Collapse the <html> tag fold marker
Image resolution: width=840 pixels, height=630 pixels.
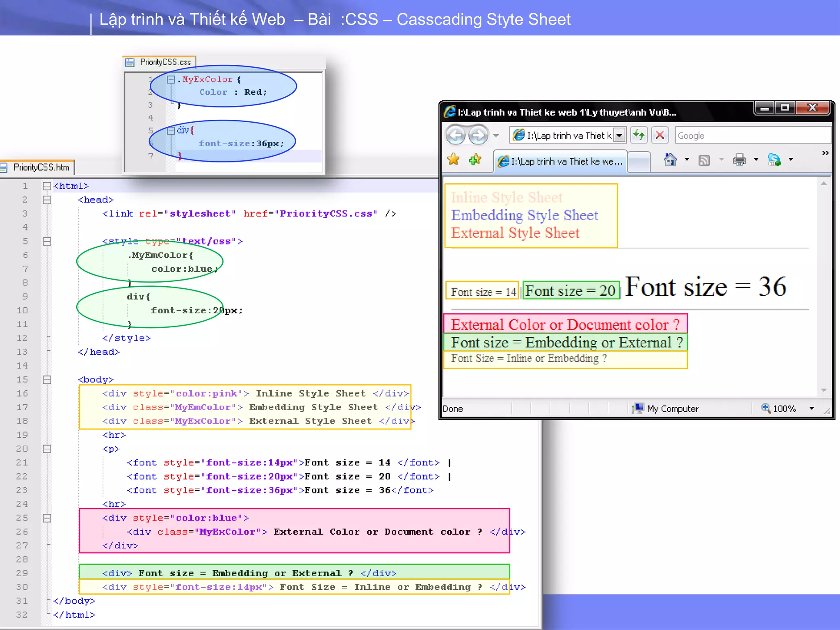click(47, 186)
